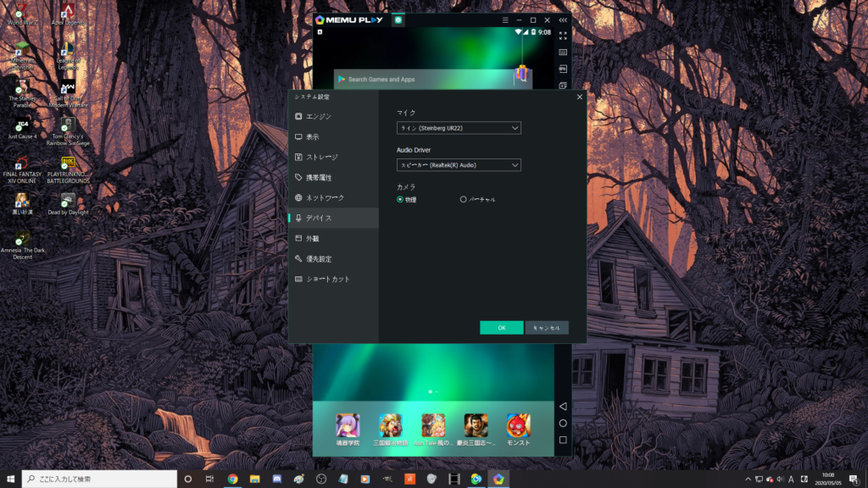
Task: Select the League of Legends desktop icon
Action: (x=68, y=56)
